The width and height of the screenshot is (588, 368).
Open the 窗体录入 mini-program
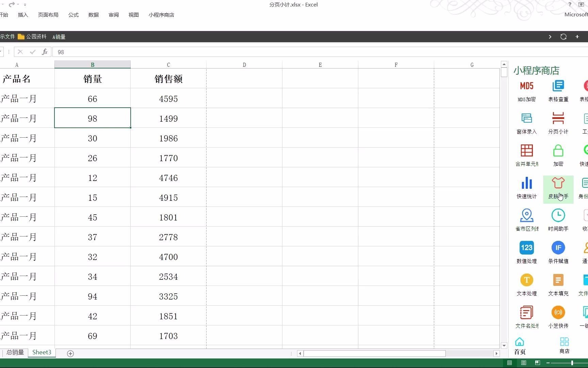pos(526,123)
